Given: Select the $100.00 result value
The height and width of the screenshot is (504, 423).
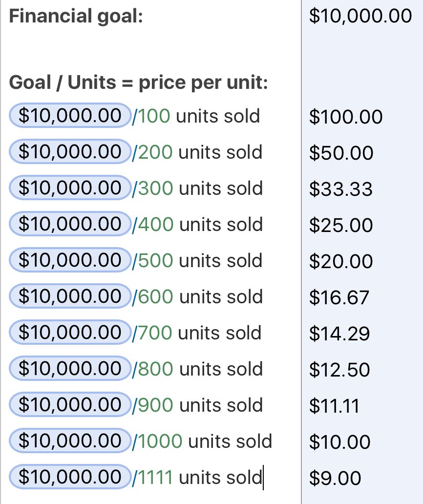Looking at the screenshot, I should (345, 117).
